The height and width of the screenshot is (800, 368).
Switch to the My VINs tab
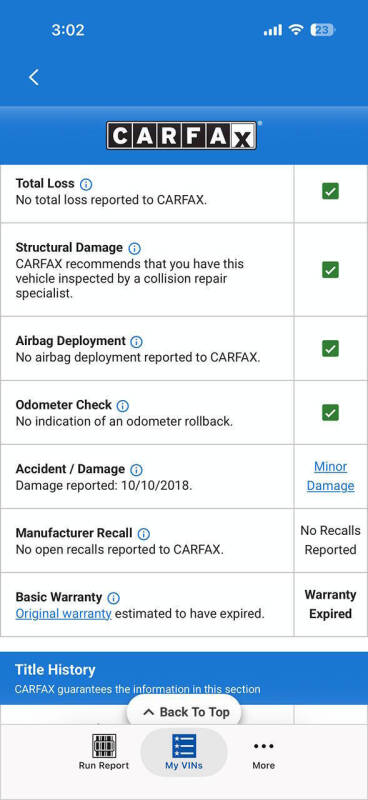click(184, 752)
